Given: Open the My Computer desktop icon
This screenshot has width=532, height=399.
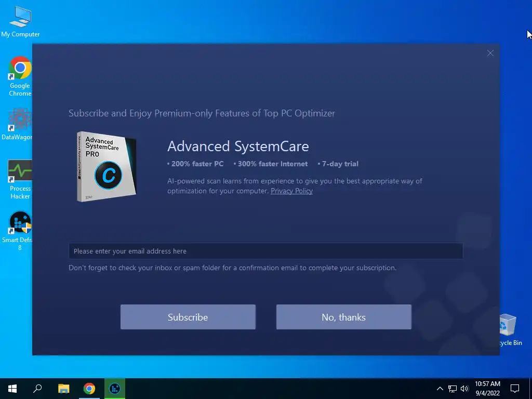Looking at the screenshot, I should 20,21.
